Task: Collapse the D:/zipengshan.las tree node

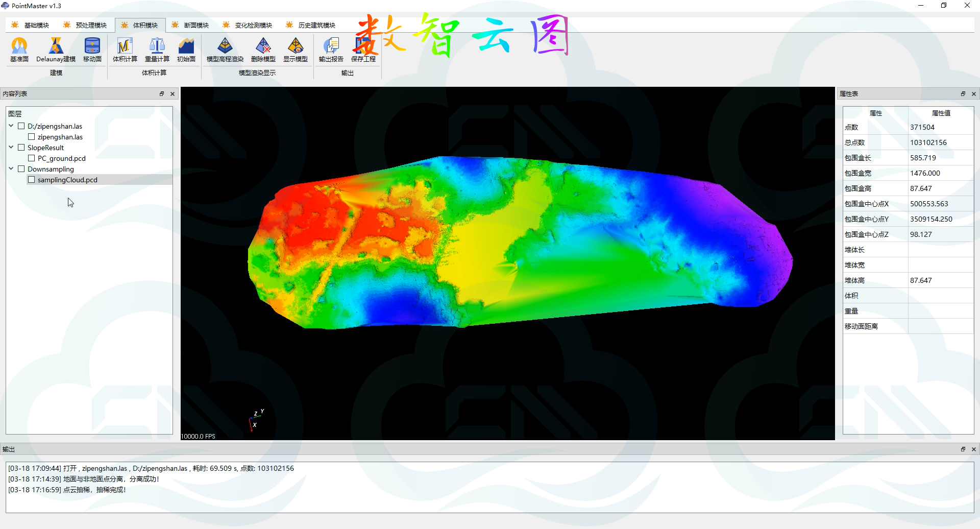Action: (x=11, y=126)
